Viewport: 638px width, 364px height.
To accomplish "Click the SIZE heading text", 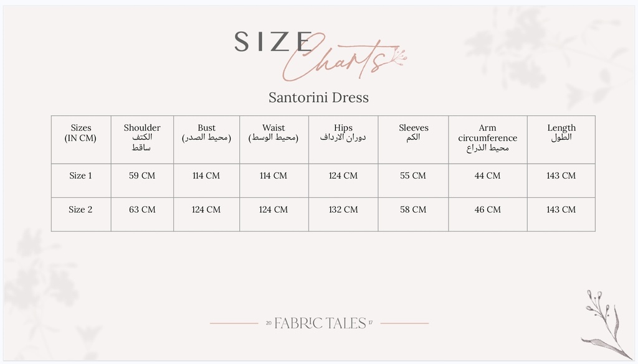I will pyautogui.click(x=273, y=42).
